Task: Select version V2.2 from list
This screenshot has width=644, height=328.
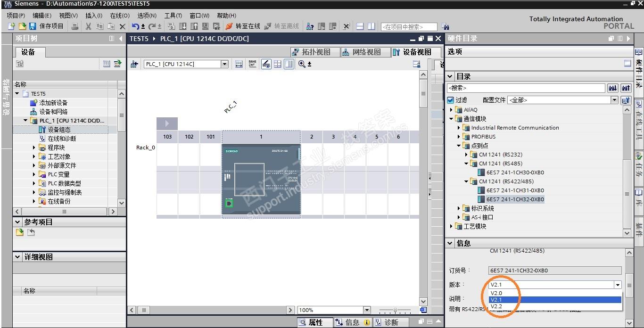Action: pyautogui.click(x=555, y=306)
